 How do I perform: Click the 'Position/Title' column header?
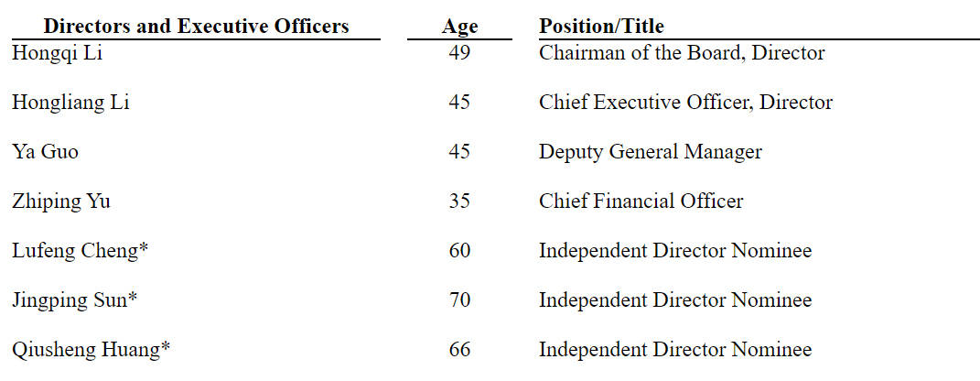click(x=601, y=27)
